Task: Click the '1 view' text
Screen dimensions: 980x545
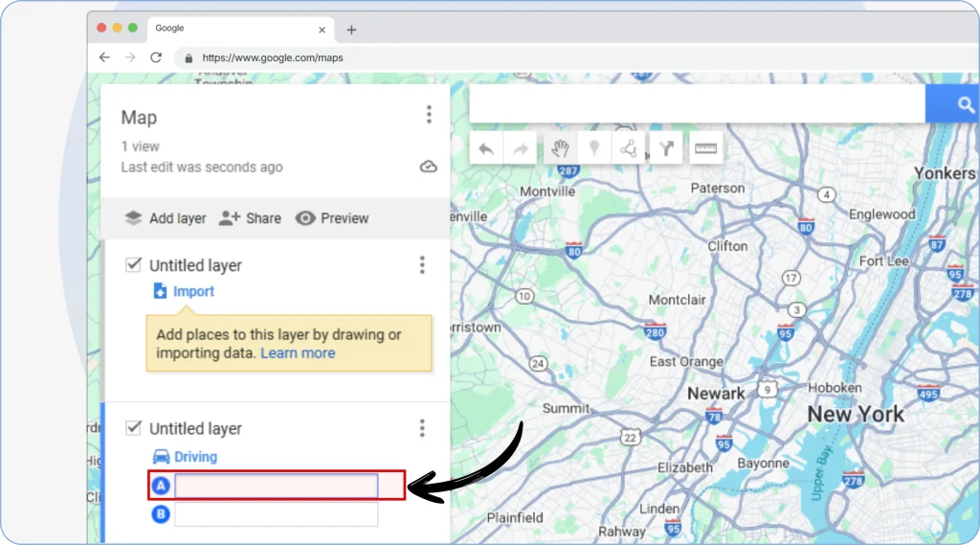Action: 140,147
